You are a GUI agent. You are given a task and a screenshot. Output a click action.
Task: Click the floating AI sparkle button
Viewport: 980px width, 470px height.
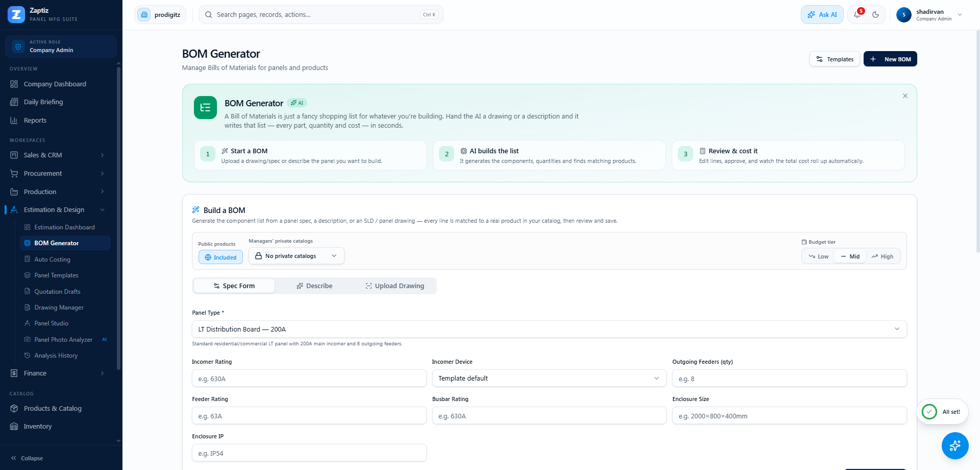tap(955, 445)
